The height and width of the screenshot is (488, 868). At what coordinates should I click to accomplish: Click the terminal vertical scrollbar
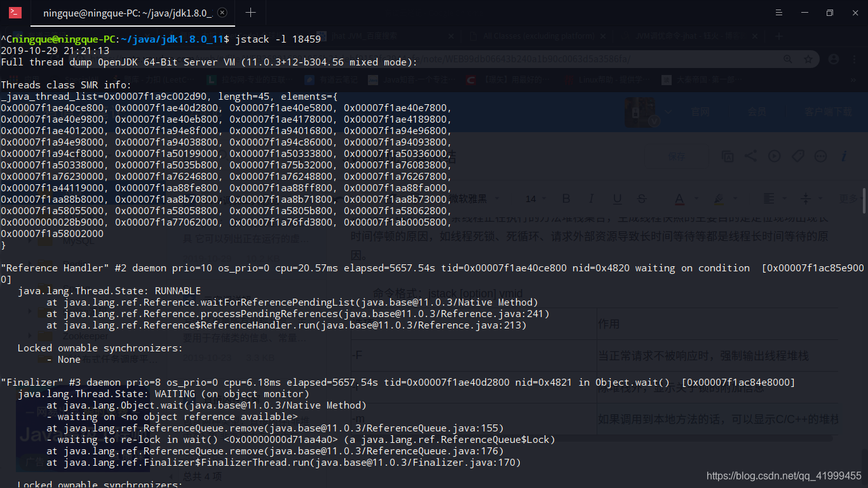[865, 200]
